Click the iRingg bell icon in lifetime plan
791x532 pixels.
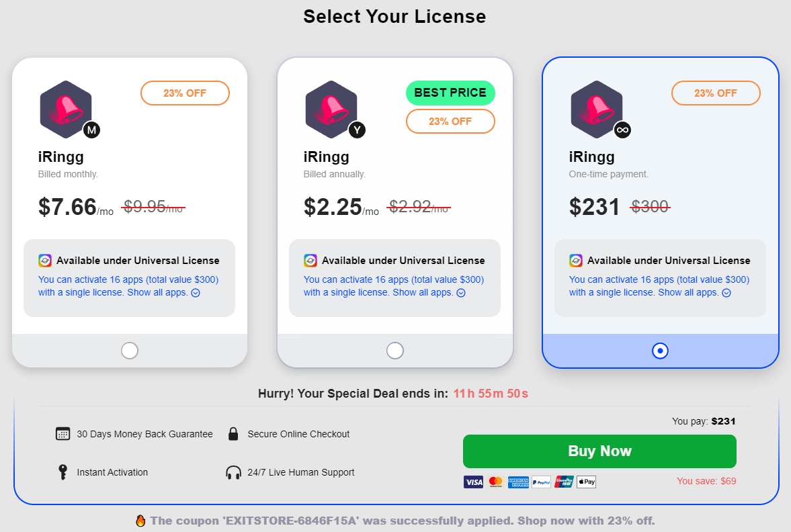click(x=597, y=107)
